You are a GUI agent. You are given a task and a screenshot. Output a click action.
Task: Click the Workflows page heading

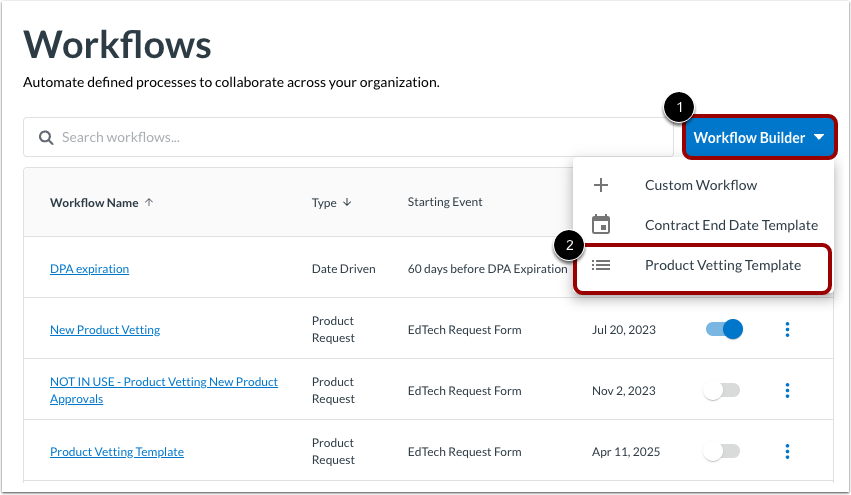tap(117, 45)
